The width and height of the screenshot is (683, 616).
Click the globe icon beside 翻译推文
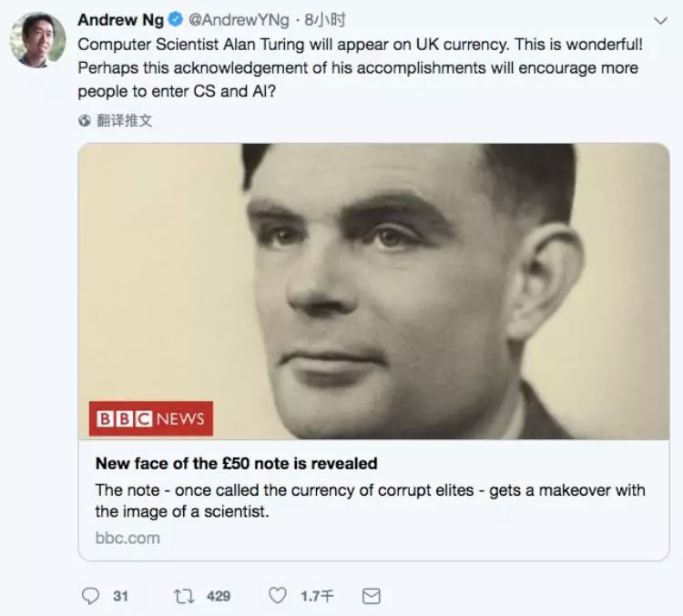(85, 119)
